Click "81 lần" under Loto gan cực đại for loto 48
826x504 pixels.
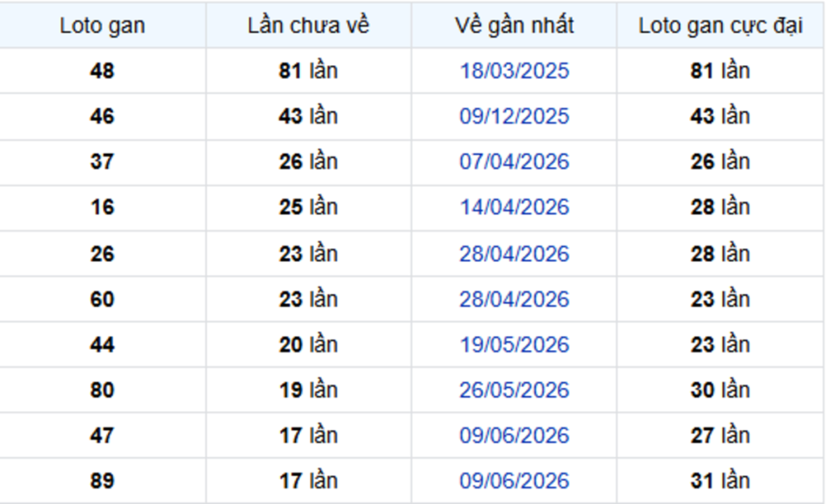[720, 71]
